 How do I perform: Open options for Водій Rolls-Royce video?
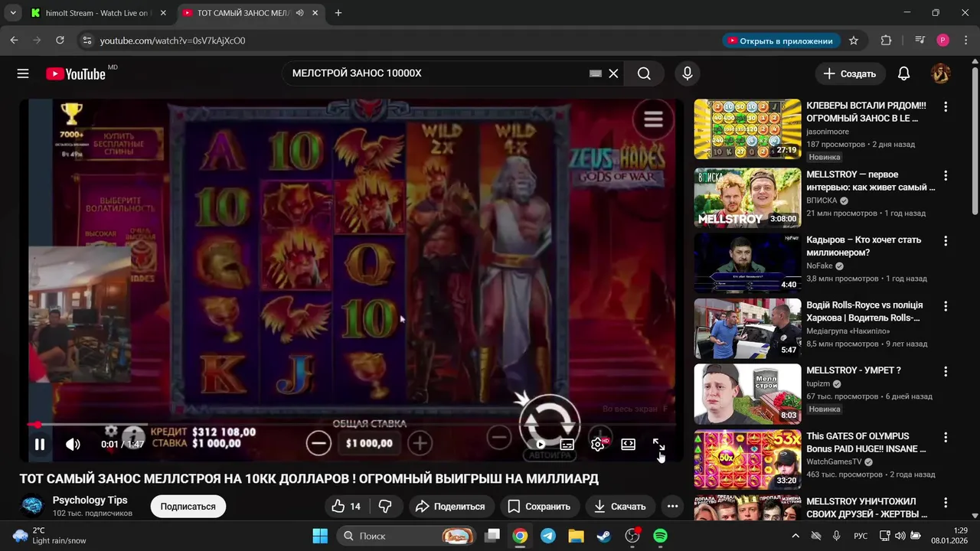point(946,306)
